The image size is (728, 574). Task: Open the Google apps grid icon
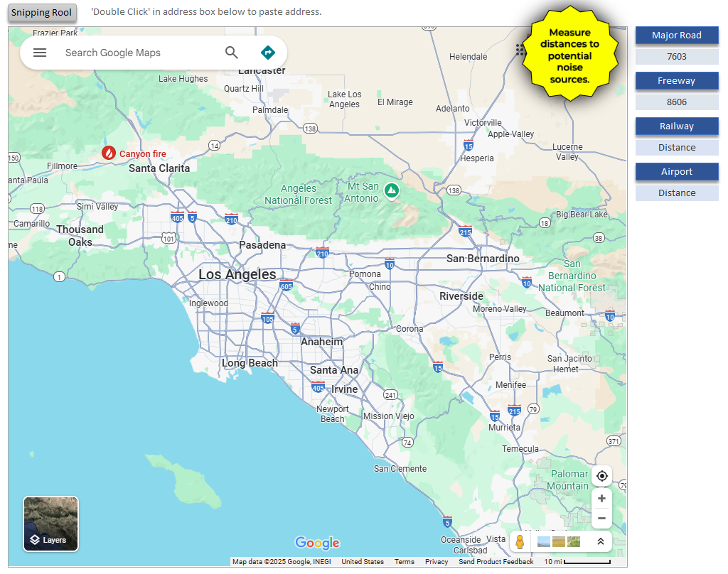(x=520, y=50)
